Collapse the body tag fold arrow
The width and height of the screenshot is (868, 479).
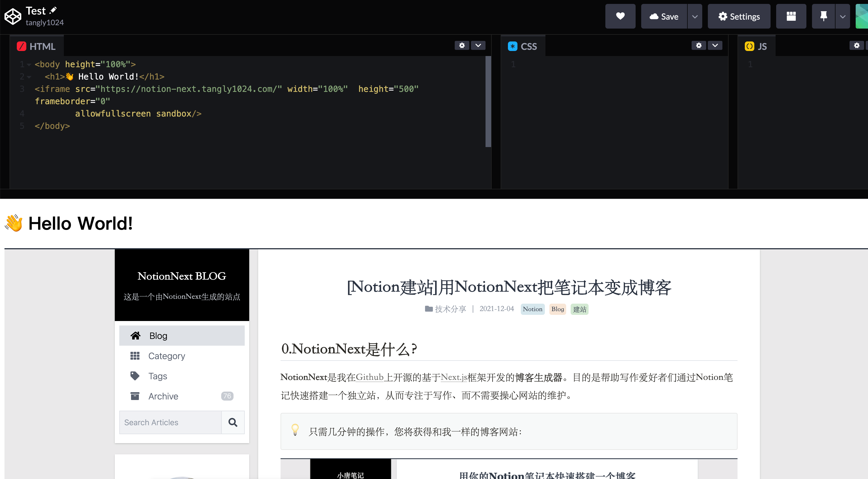click(x=29, y=64)
